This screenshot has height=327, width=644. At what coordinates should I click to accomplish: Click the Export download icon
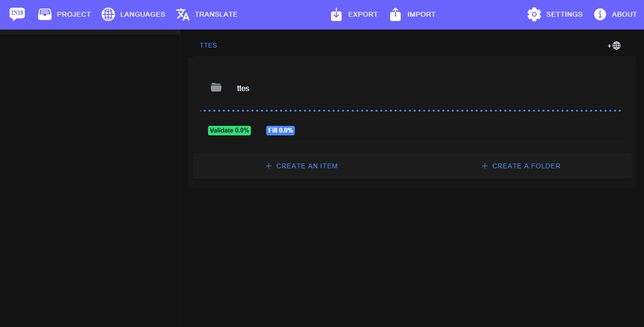pos(336,14)
